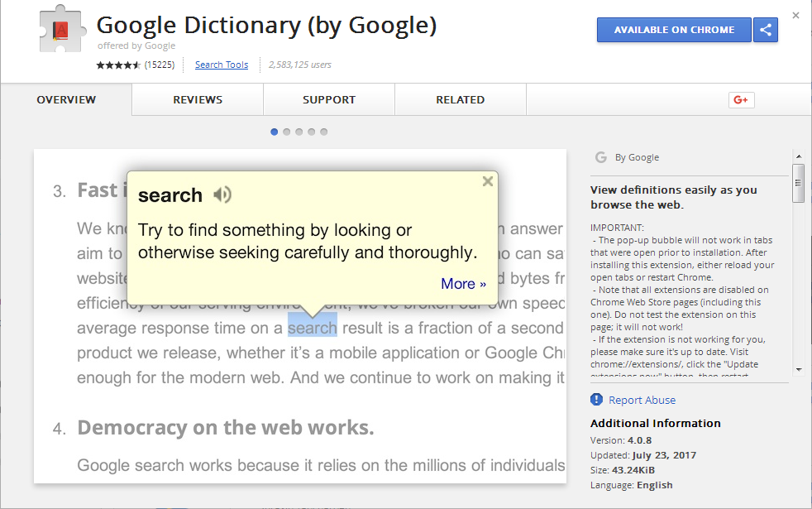Click the description scrollbar up arrow
Image resolution: width=812 pixels, height=509 pixels.
pyautogui.click(x=799, y=156)
